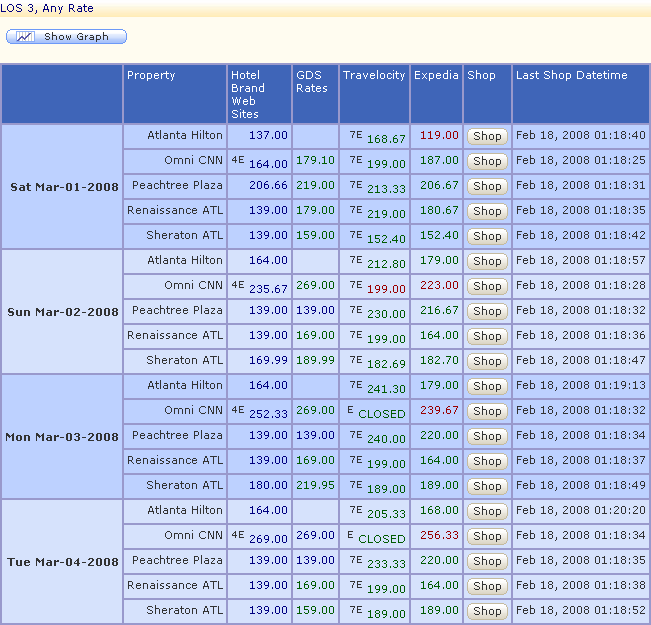This screenshot has height=625, width=651.
Task: Click Shop for Atlanta Hilton on Mar-01
Action: [x=487, y=136]
